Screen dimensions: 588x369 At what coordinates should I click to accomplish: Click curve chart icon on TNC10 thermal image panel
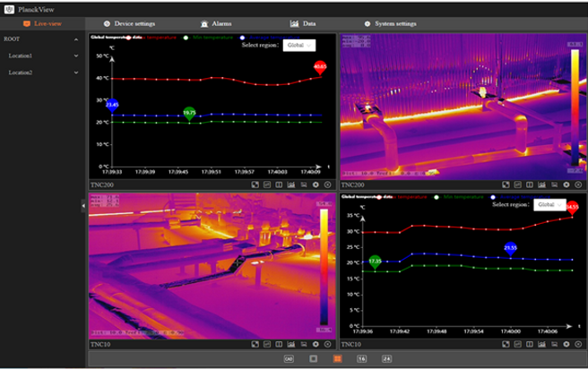coord(291,344)
